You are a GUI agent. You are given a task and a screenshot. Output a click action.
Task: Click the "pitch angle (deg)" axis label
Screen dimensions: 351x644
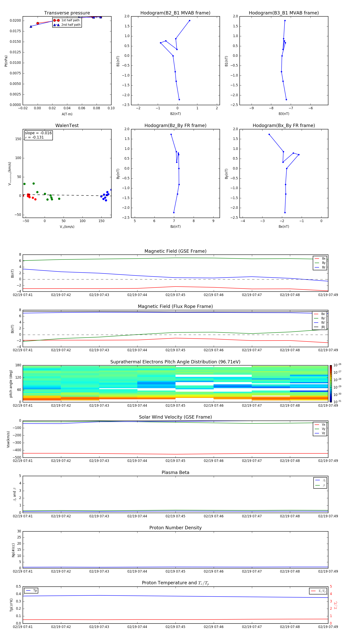coord(11,384)
